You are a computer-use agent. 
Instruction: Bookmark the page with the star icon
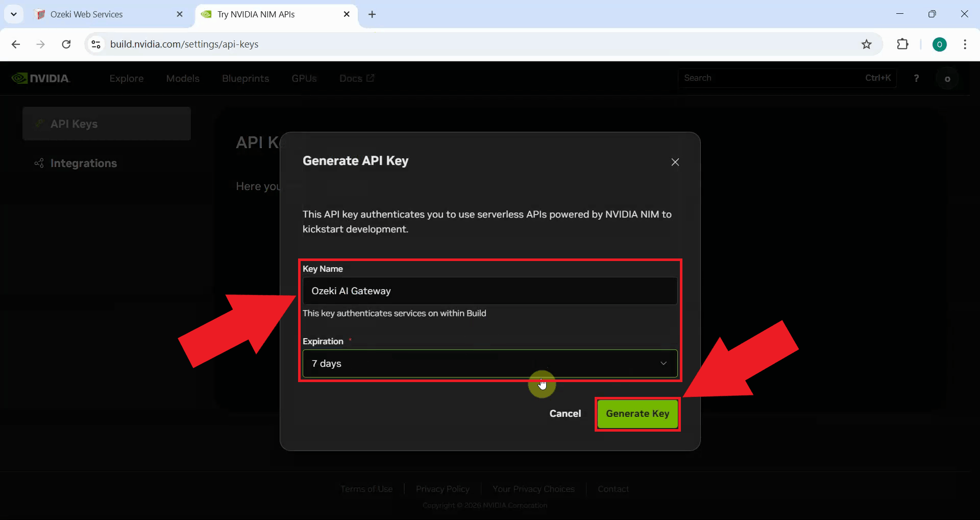click(x=867, y=44)
